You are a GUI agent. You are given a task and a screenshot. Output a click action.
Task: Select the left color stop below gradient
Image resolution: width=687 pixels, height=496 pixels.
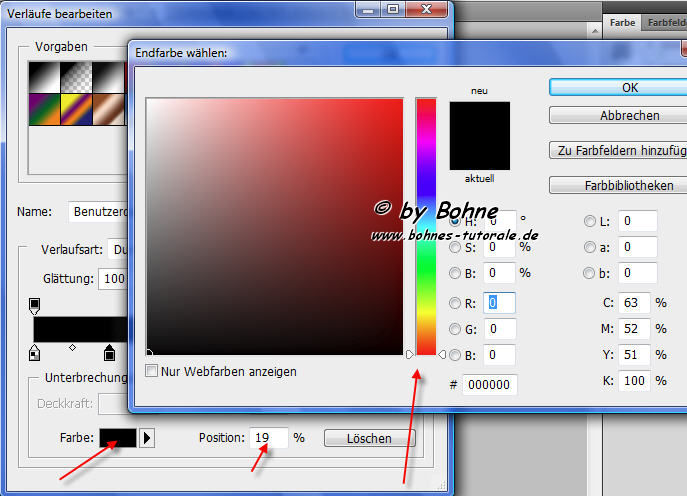(x=35, y=352)
